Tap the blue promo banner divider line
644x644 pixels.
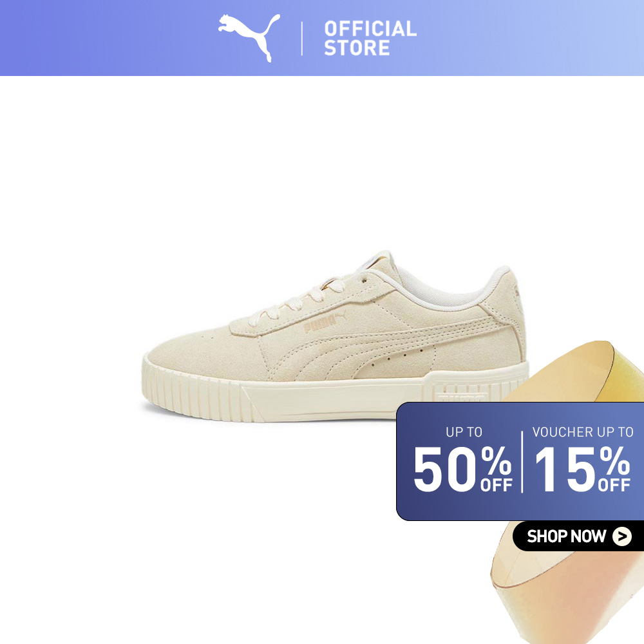coord(522,462)
